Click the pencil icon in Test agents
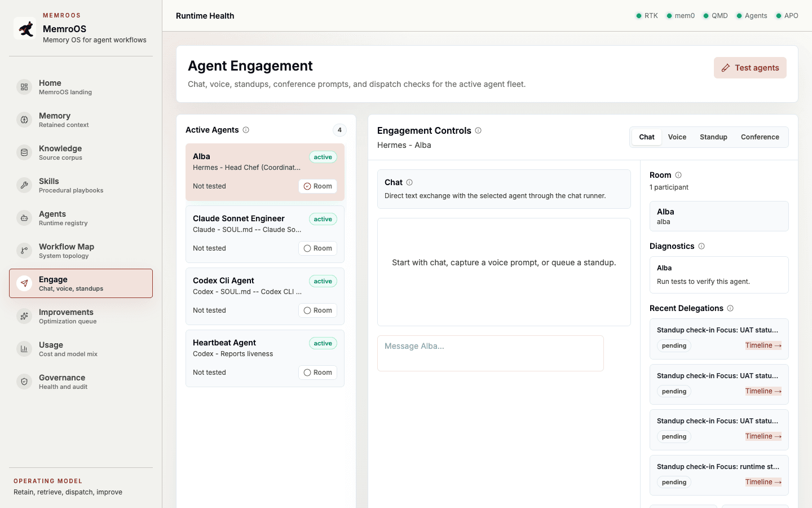The width and height of the screenshot is (812, 508). tap(726, 68)
